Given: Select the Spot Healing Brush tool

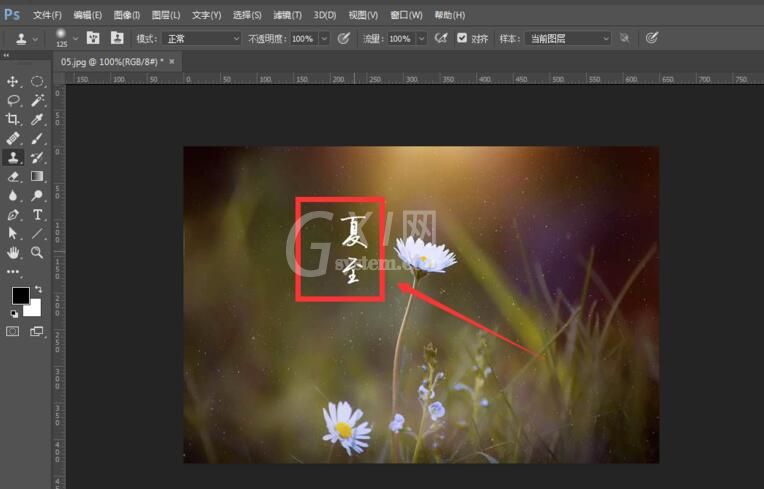Looking at the screenshot, I should tap(13, 138).
